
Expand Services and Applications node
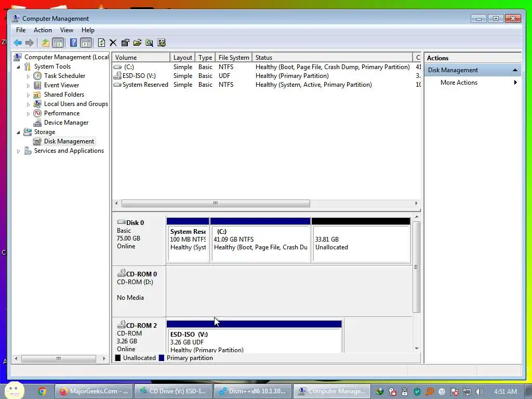coord(18,151)
